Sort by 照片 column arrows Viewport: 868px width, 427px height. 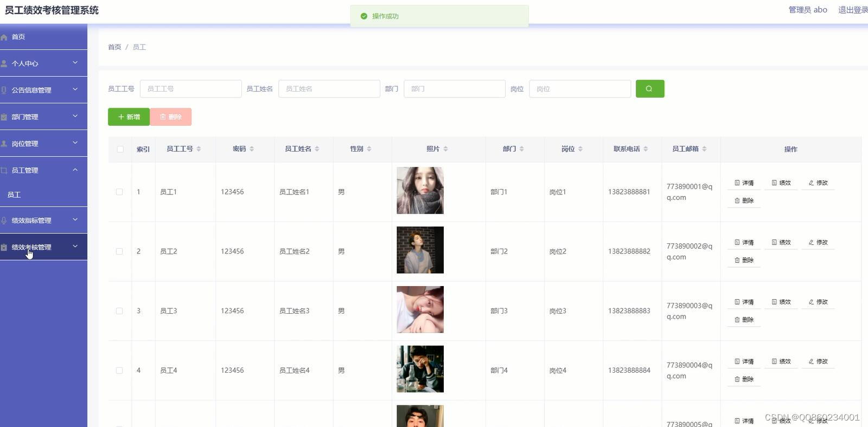tap(445, 149)
